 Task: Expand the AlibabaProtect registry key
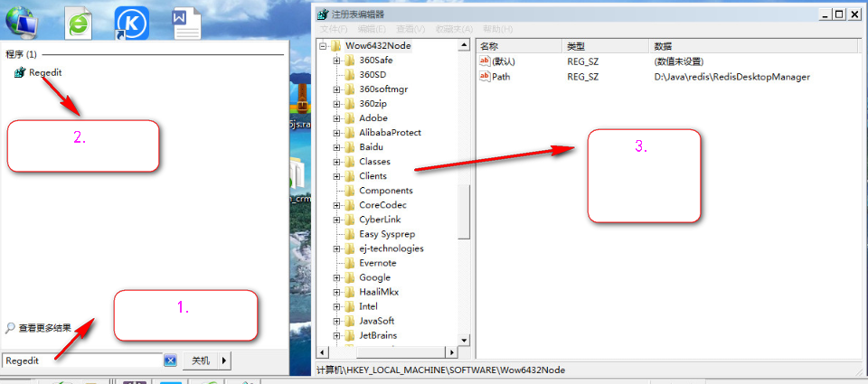336,133
